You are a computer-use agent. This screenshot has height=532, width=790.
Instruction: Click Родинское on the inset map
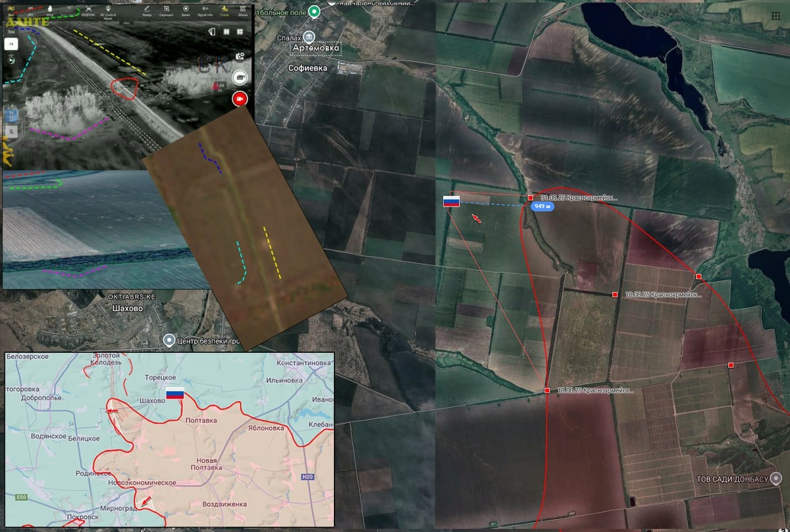click(x=93, y=473)
